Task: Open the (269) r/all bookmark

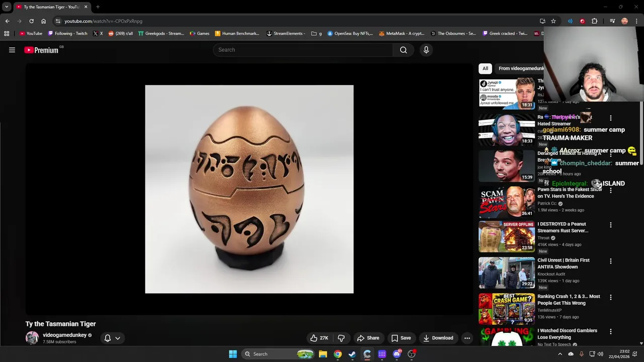Action: click(121, 34)
